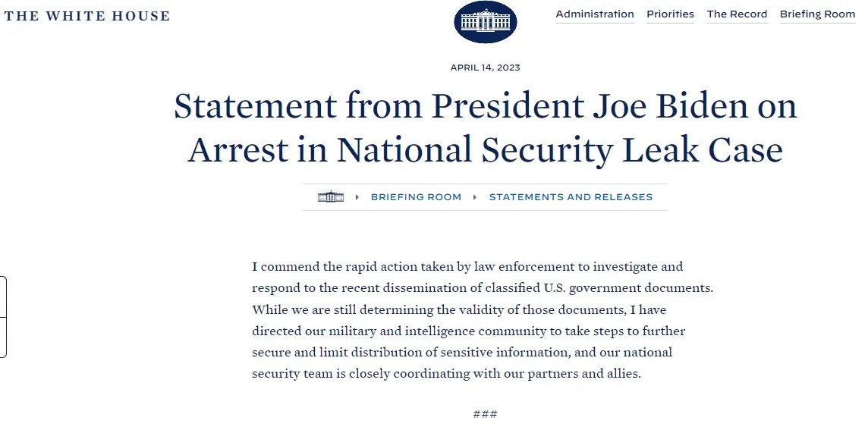Click the lower box of left-edge widget
The width and height of the screenshot is (868, 430).
3,337
